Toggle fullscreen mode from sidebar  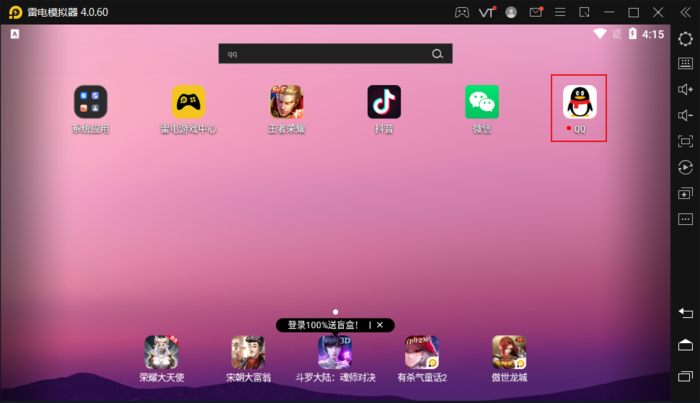(x=685, y=142)
